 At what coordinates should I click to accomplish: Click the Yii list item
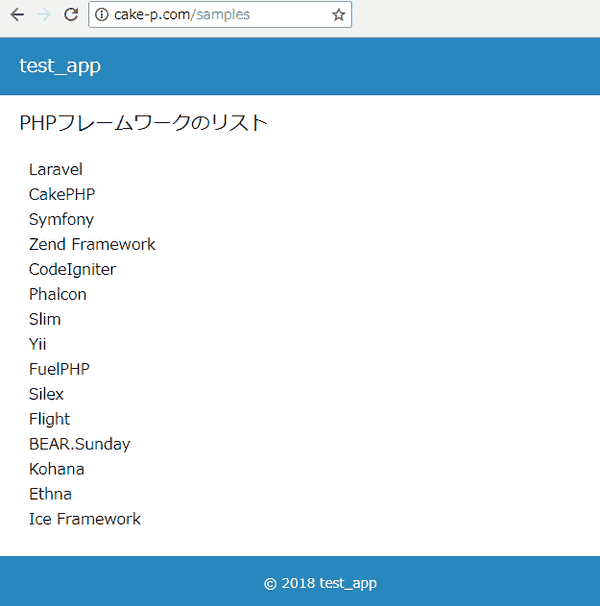point(38,344)
